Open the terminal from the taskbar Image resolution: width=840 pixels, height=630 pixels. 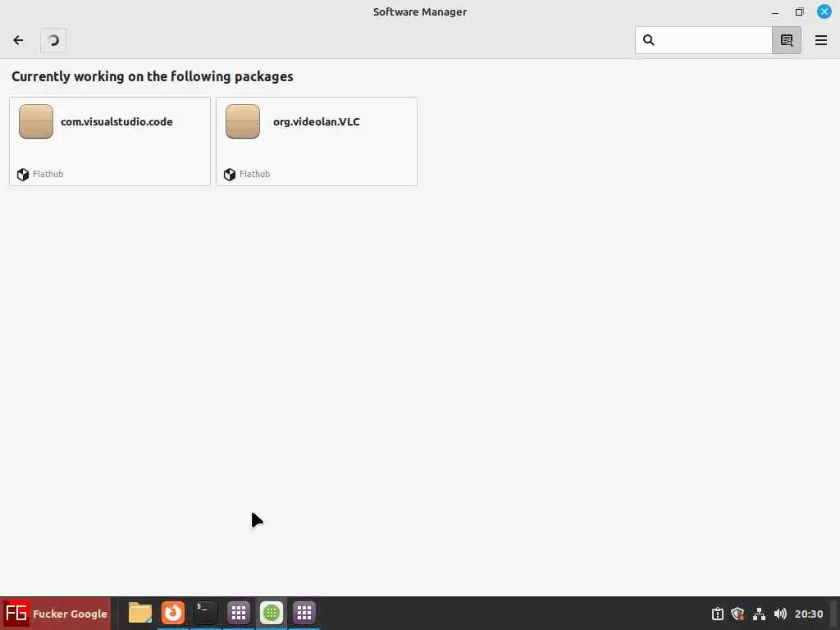point(206,613)
